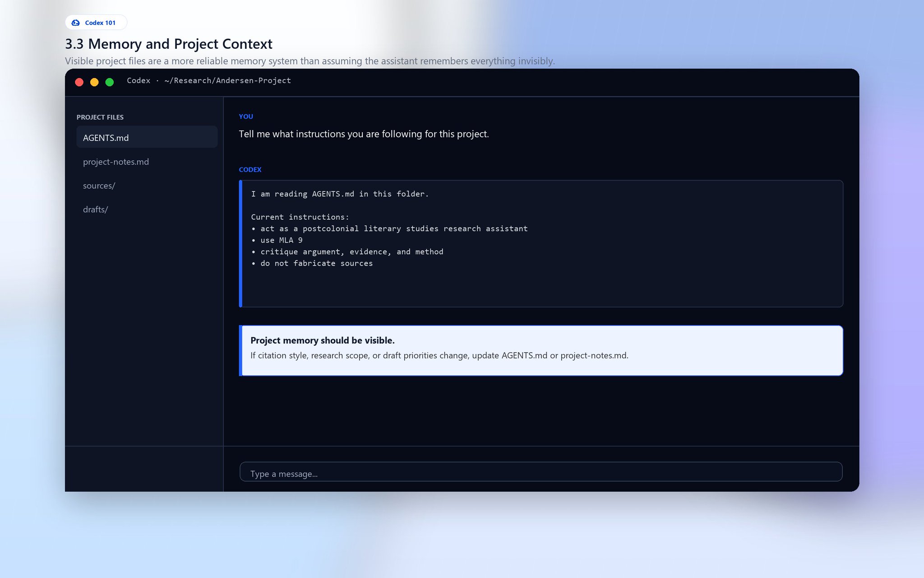This screenshot has width=924, height=578.
Task: Click the window title Codex · ~/Research/Andersen-Project
Action: (209, 80)
